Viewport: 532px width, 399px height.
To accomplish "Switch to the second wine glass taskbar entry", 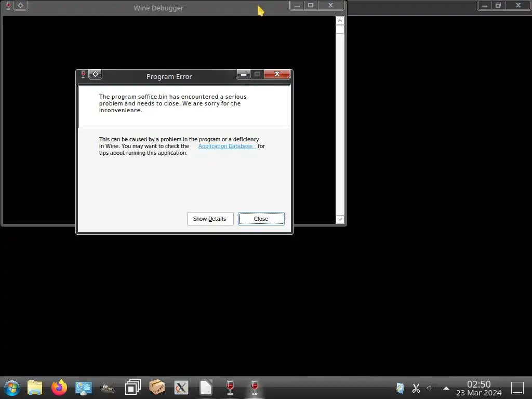I will [x=255, y=388].
